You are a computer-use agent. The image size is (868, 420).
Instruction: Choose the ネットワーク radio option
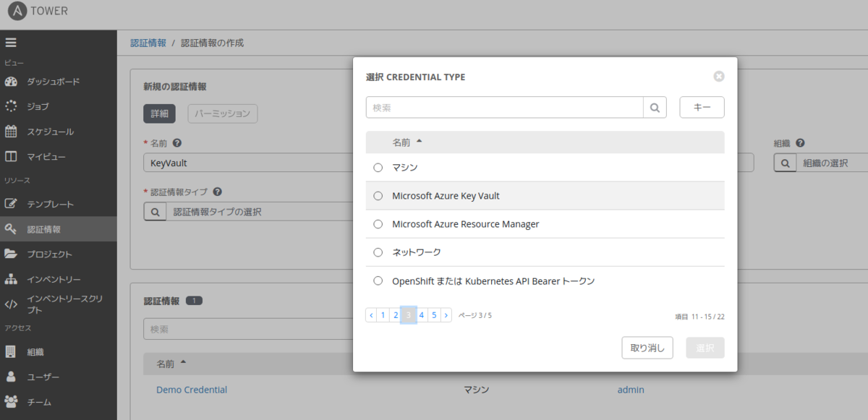pyautogui.click(x=378, y=252)
